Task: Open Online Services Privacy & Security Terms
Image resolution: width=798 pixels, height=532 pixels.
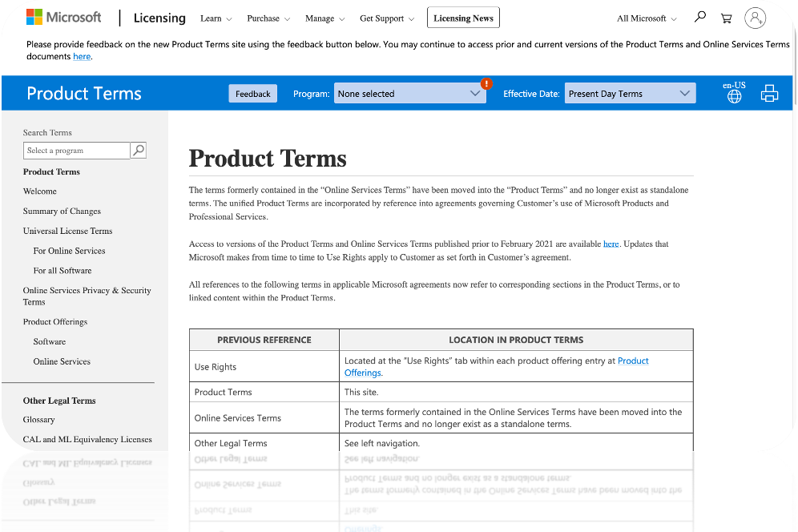Action: pyautogui.click(x=87, y=296)
